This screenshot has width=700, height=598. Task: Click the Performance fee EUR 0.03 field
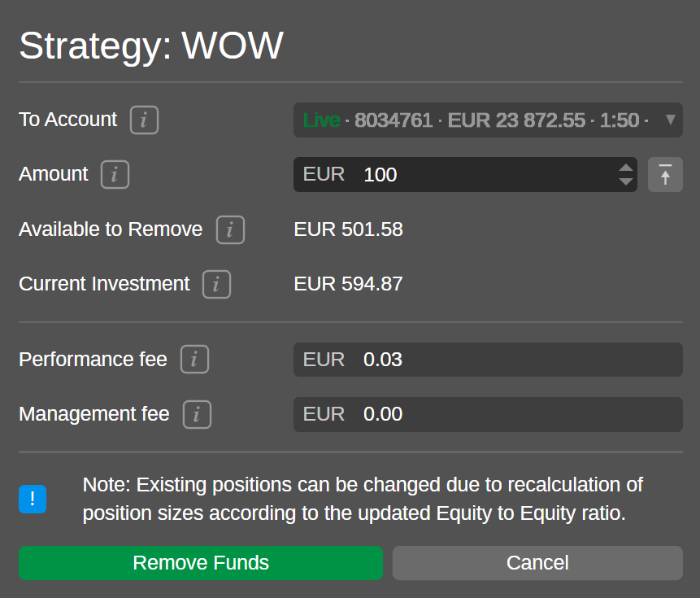(487, 360)
